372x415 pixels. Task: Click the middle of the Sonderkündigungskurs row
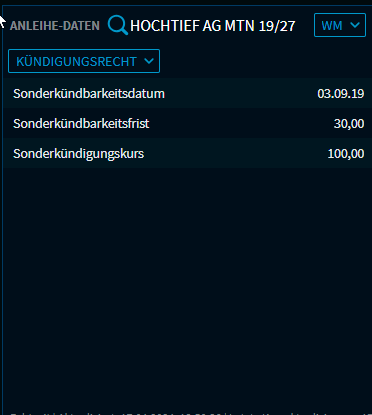pyautogui.click(x=187, y=153)
